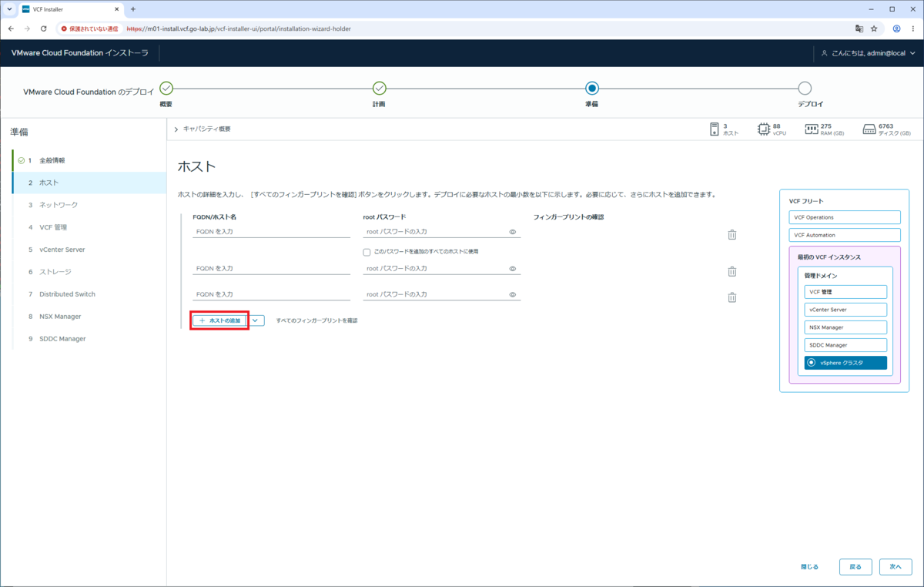Select step 5 vCenter Server in sidebar
The image size is (924, 587).
pos(89,250)
